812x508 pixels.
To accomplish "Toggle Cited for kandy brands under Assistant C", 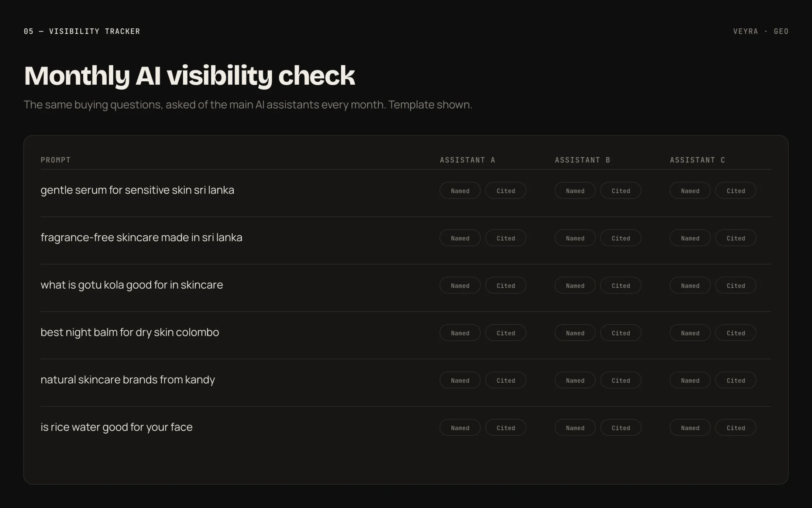I will 736,380.
